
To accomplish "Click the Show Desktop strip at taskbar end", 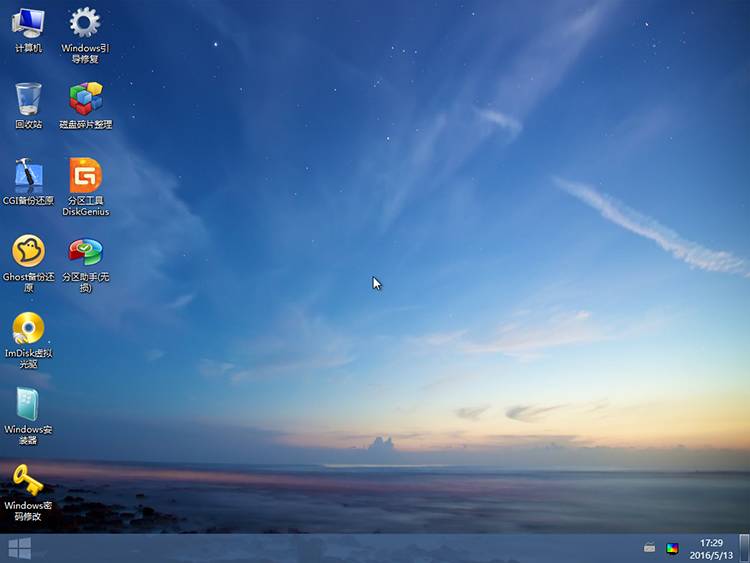I will (744, 549).
